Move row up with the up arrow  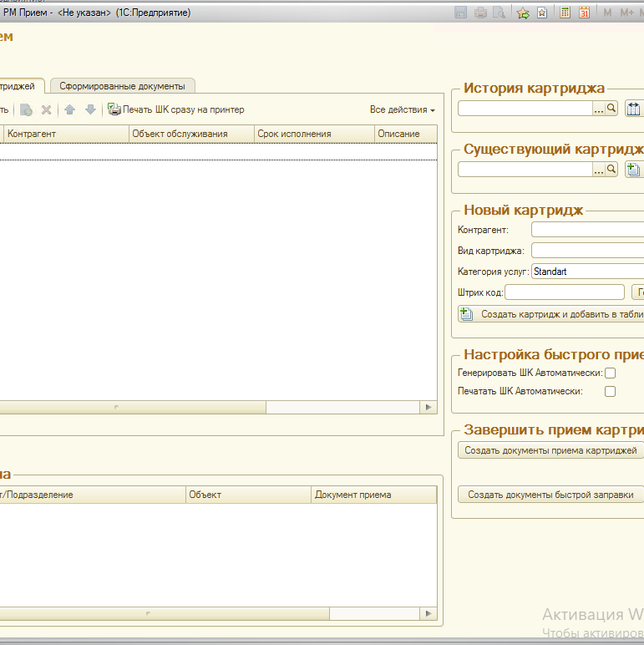pos(69,109)
